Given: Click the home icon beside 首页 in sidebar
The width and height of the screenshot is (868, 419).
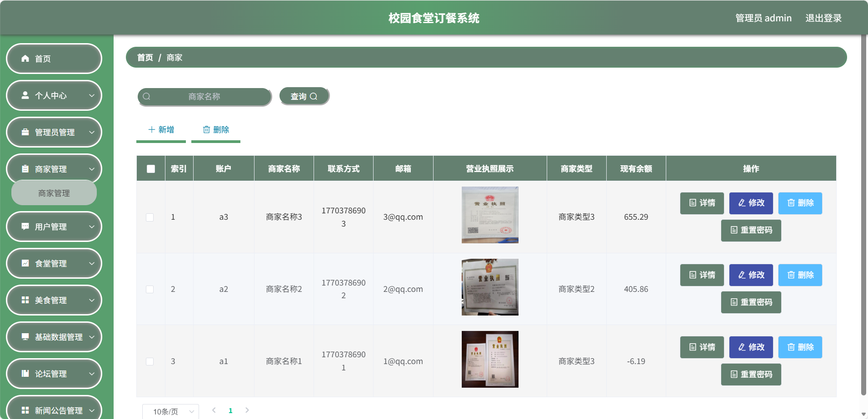Looking at the screenshot, I should click(25, 59).
